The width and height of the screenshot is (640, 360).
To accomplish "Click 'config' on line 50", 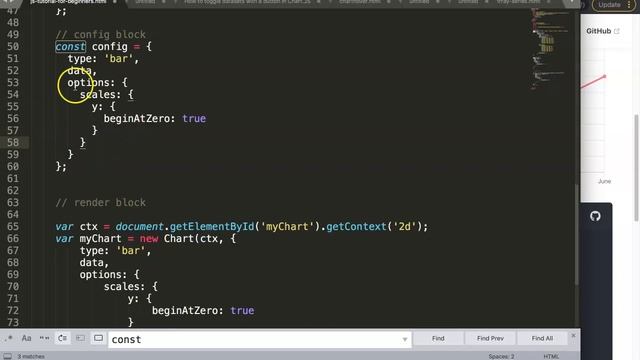I will pyautogui.click(x=109, y=47).
